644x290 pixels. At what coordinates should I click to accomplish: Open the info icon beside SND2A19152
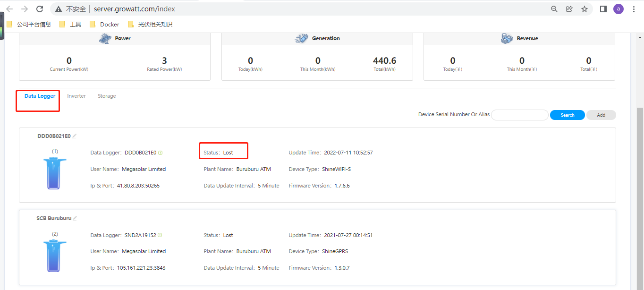(x=160, y=235)
